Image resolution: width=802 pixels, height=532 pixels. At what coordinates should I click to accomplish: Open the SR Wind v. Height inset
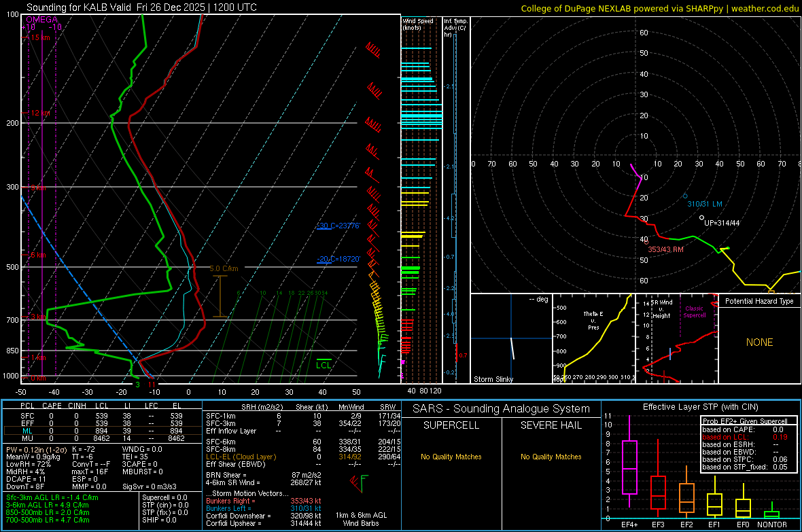(677, 338)
